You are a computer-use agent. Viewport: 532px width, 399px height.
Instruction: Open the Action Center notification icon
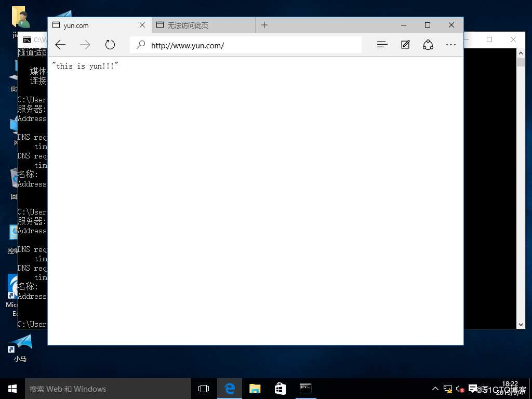point(472,389)
